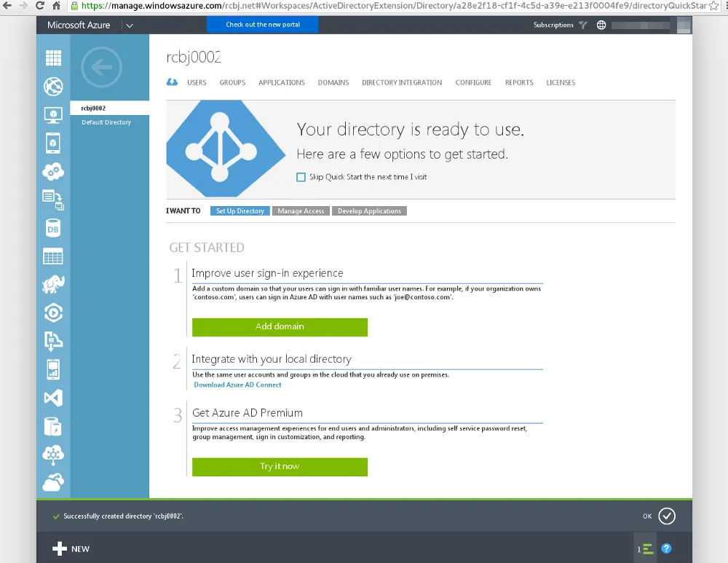Click the Try it now button
Viewport: 728px width, 563px height.
tap(280, 467)
